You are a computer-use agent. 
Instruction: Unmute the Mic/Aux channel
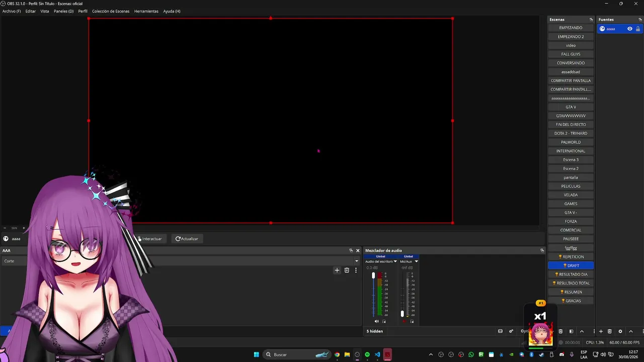[x=404, y=321]
